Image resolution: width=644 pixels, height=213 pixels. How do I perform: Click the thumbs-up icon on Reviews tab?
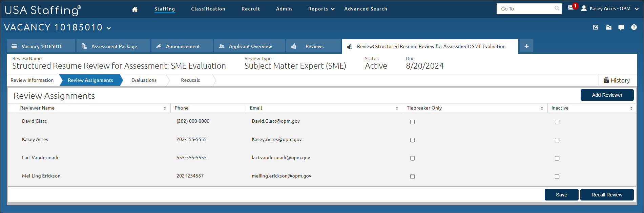[294, 46]
